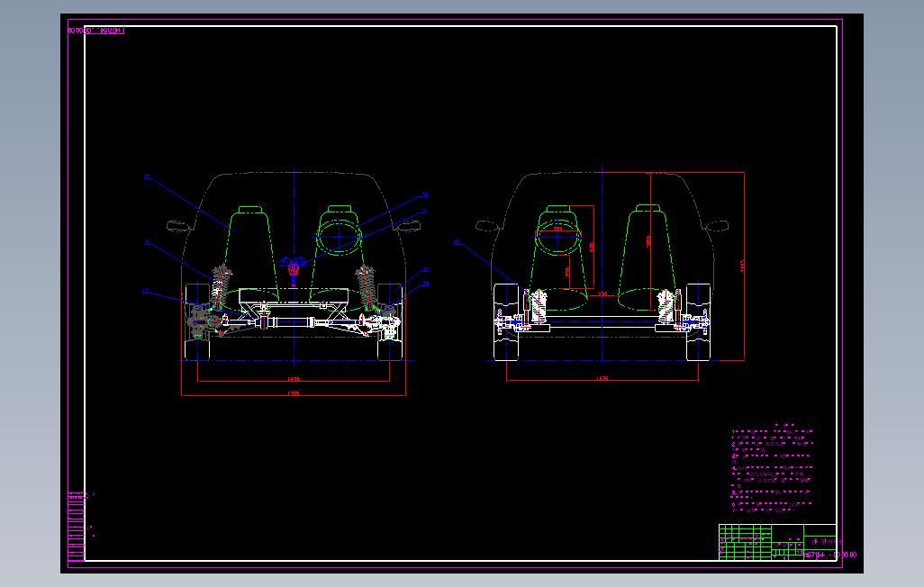Select the magenta revision strip on the left margin
The image size is (924, 587).
pyautogui.click(x=77, y=527)
